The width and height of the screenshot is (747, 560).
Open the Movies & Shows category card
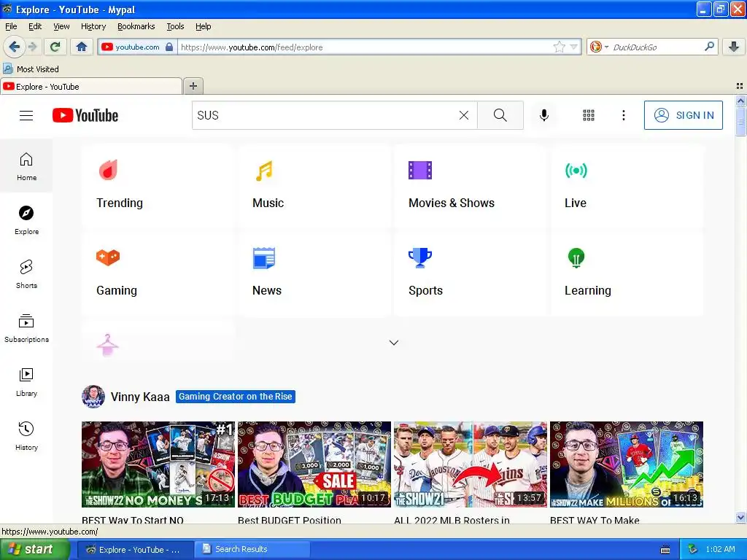click(x=471, y=185)
